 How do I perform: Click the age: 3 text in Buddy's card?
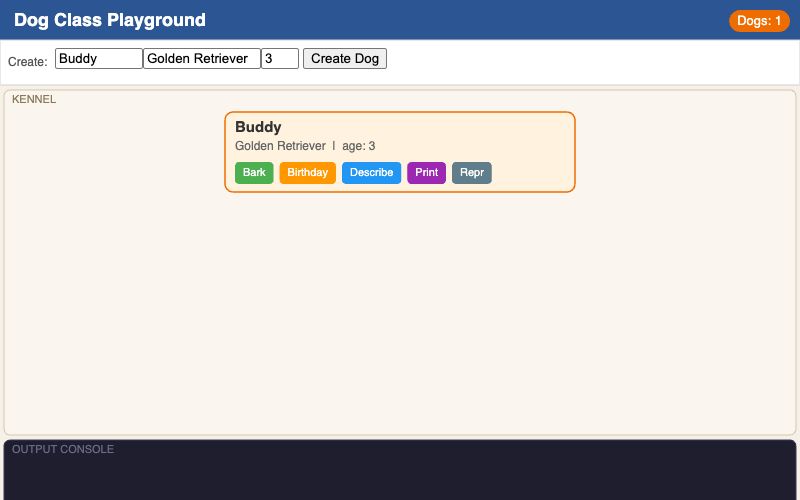click(x=358, y=146)
